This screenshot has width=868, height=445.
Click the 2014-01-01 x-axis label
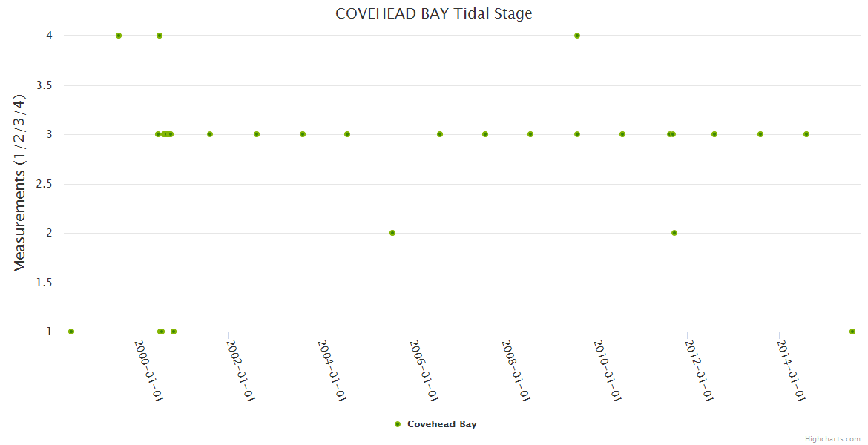point(791,370)
